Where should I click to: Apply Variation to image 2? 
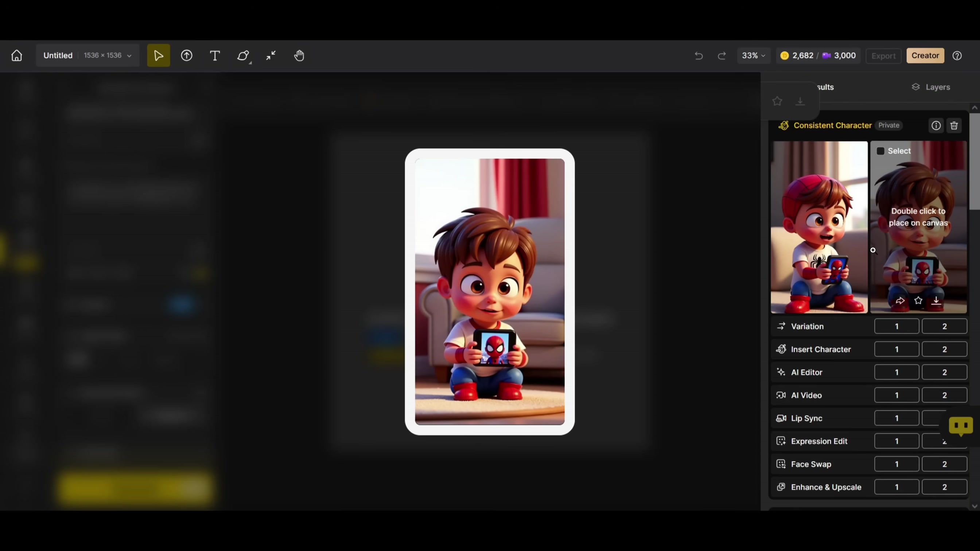[944, 326]
